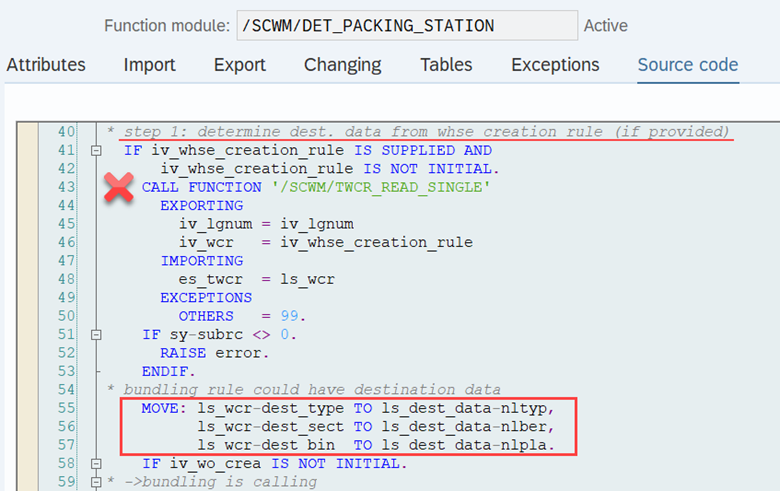Collapse the IF iv_wo_crea block at line 58
Screen dimensions: 780x491
pyautogui.click(x=97, y=464)
